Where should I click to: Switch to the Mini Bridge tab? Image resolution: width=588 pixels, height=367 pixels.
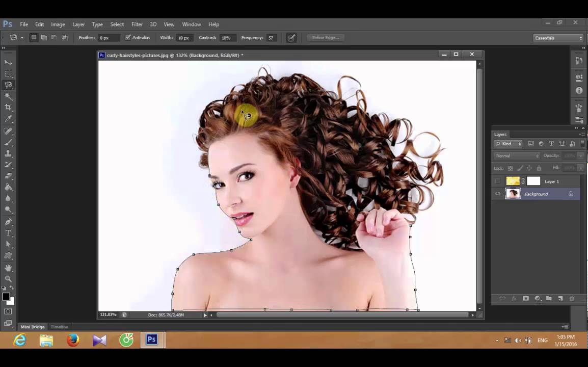(32, 327)
